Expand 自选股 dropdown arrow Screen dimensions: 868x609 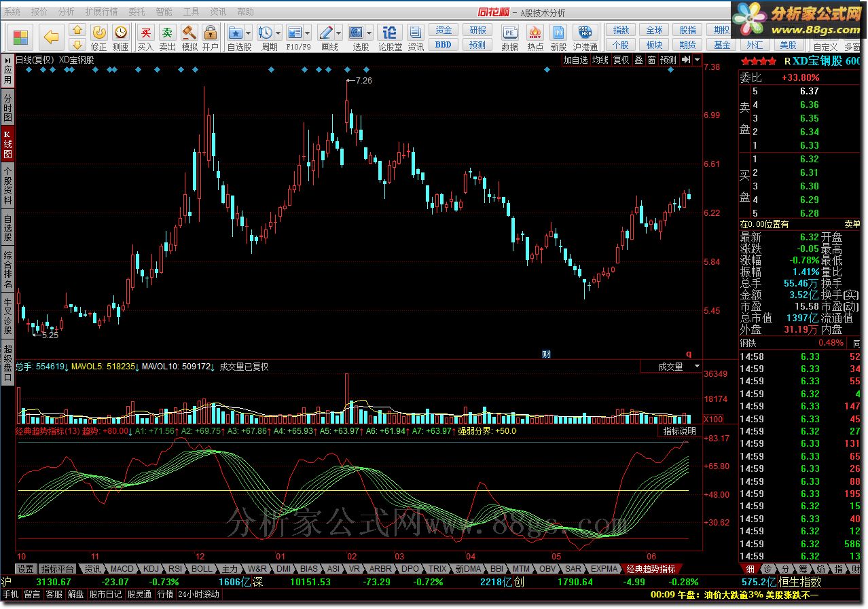249,33
